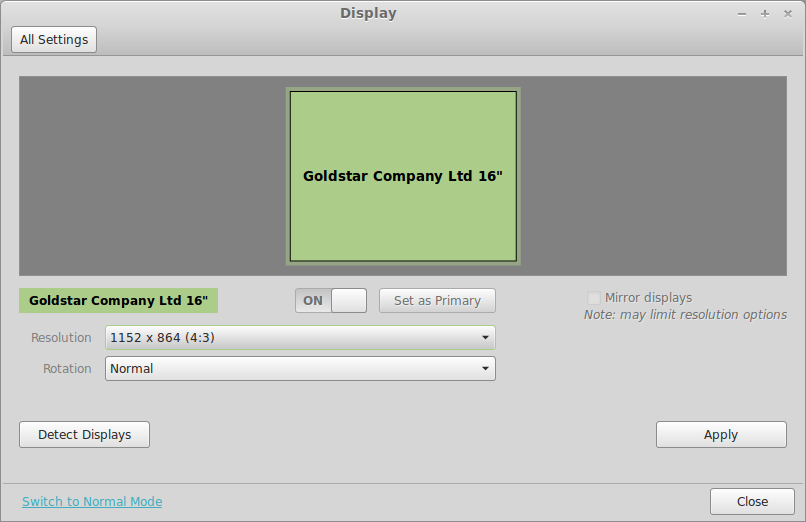Apply the display settings
The width and height of the screenshot is (806, 522).
721,435
